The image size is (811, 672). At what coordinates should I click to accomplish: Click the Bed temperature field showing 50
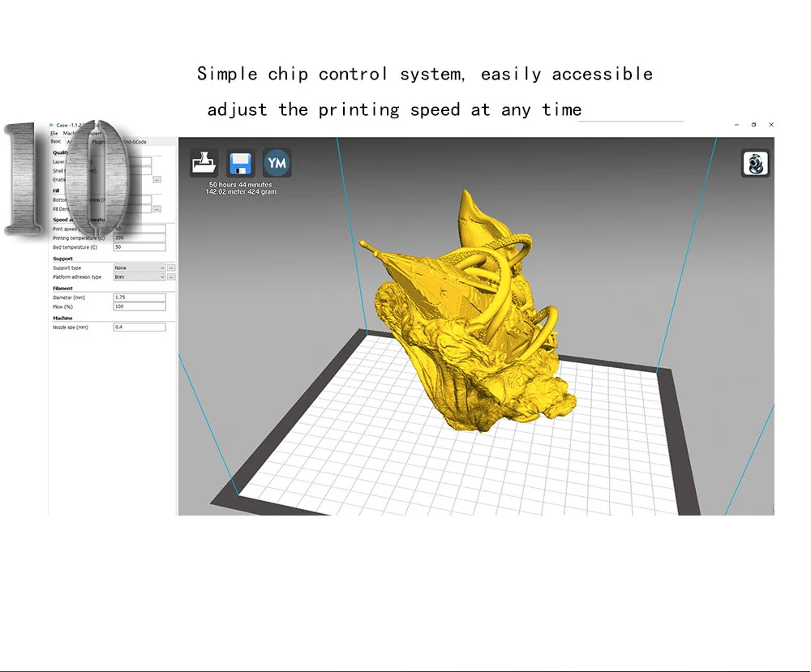139,247
